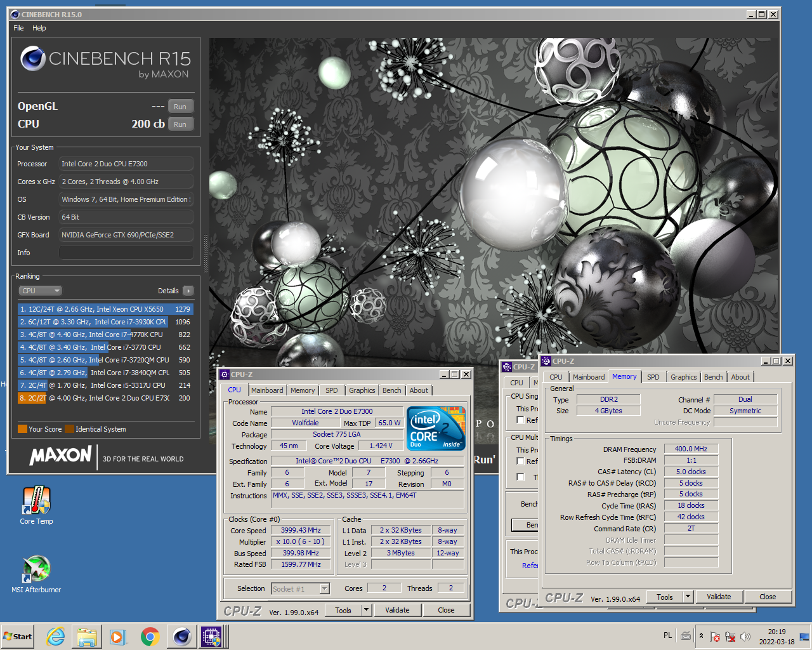Expand the ranking Details arrow
The height and width of the screenshot is (650, 812).
click(188, 291)
